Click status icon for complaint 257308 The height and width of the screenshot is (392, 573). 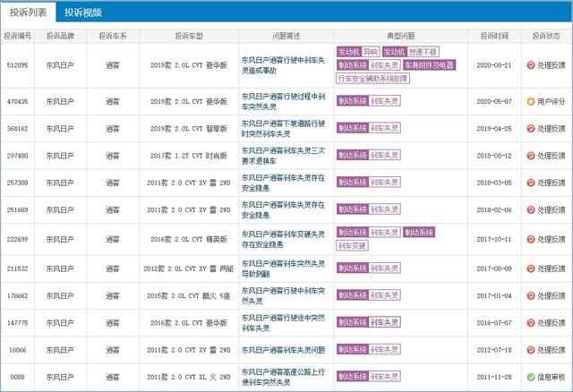click(x=531, y=183)
